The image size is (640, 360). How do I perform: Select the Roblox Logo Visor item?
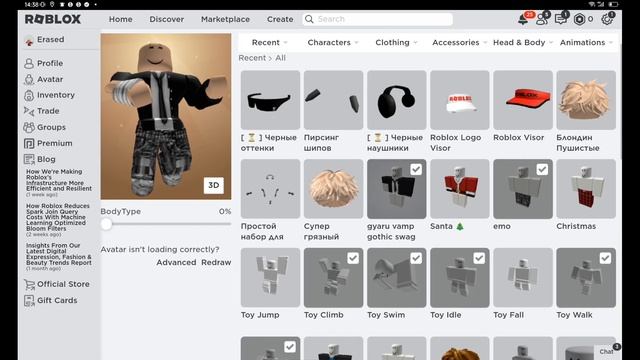[460, 100]
